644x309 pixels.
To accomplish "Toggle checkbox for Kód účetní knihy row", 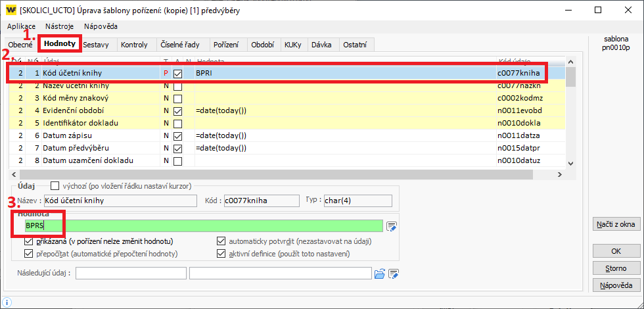I will coord(178,74).
